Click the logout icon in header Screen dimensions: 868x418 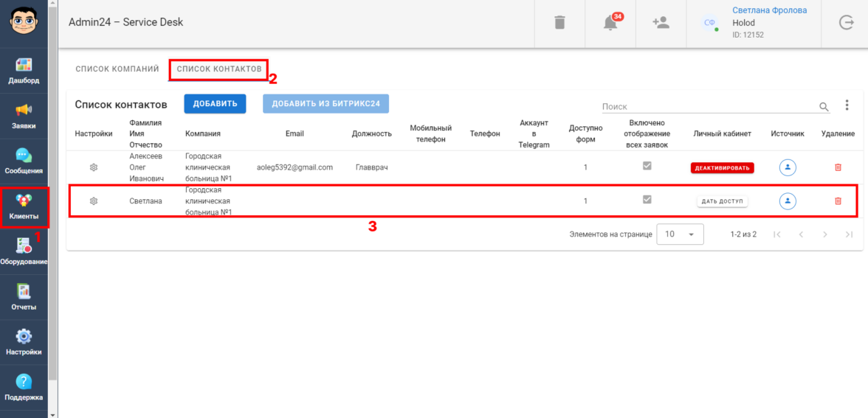[846, 23]
